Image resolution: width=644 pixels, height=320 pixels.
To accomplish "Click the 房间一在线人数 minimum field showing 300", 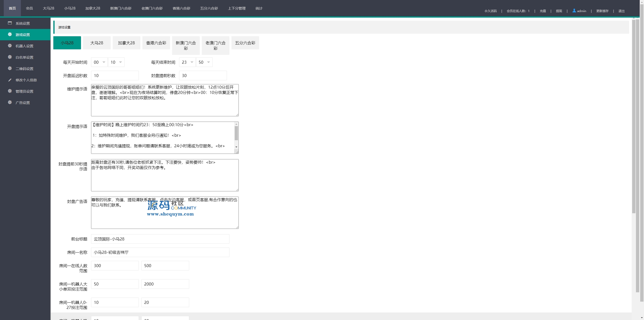I will click(115, 266).
